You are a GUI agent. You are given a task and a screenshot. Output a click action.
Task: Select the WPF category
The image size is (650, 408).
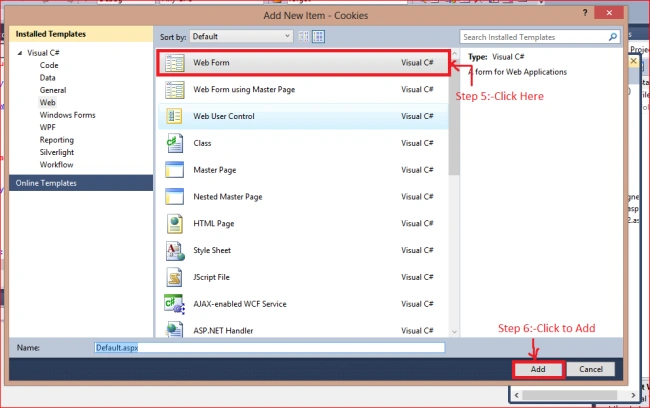47,127
